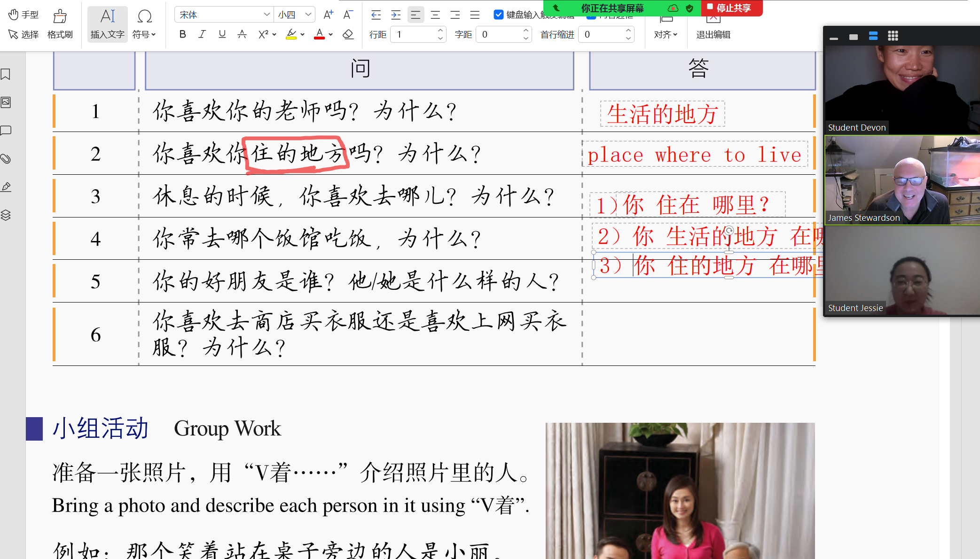Choose the selection arrow tool (选择)
This screenshot has height=559, width=980.
tap(24, 34)
